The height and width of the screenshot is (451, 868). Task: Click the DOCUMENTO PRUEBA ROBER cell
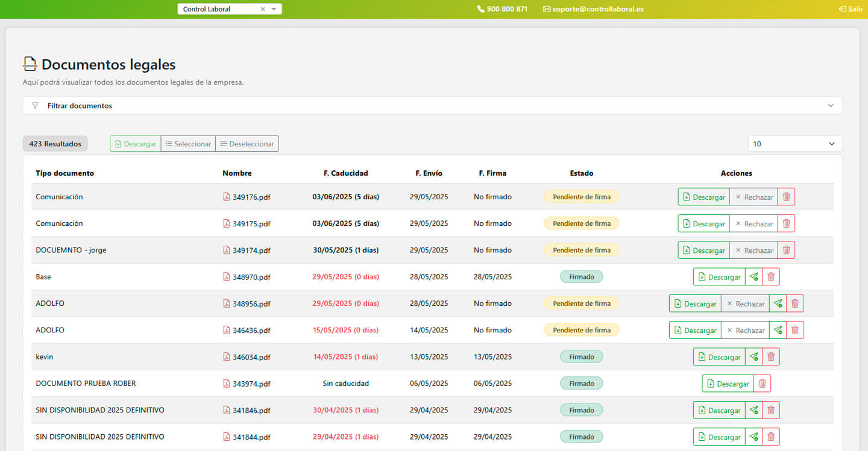[x=86, y=384]
